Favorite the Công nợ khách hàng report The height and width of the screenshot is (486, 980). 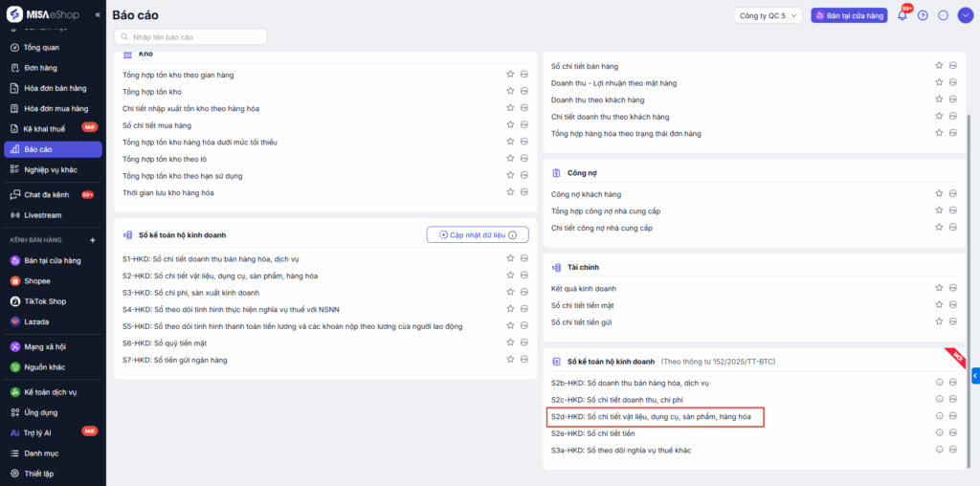coord(939,194)
